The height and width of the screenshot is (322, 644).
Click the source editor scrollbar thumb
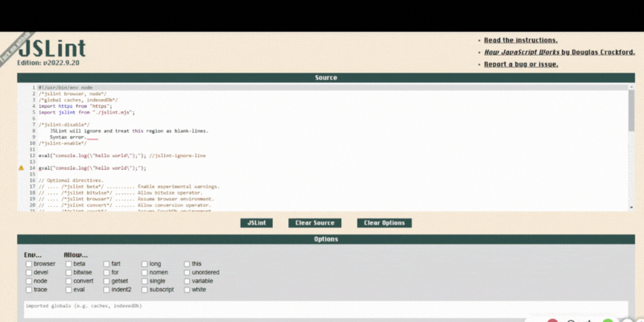631,110
